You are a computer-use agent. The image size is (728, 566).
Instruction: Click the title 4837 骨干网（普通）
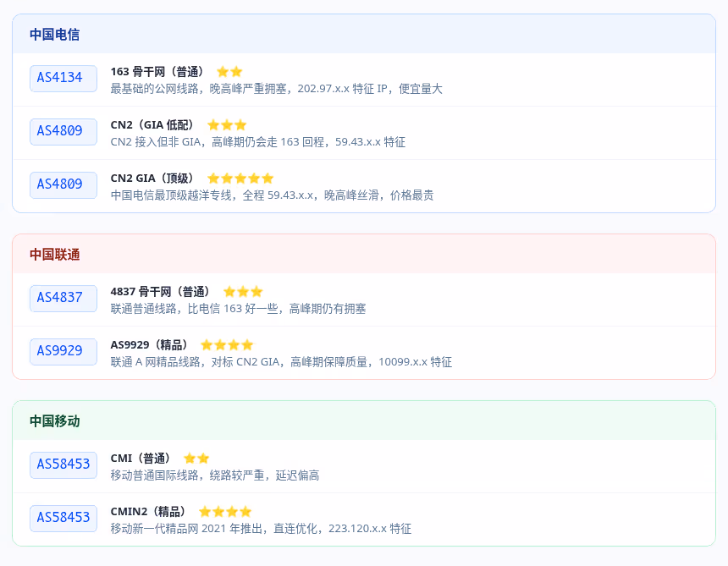point(160,291)
